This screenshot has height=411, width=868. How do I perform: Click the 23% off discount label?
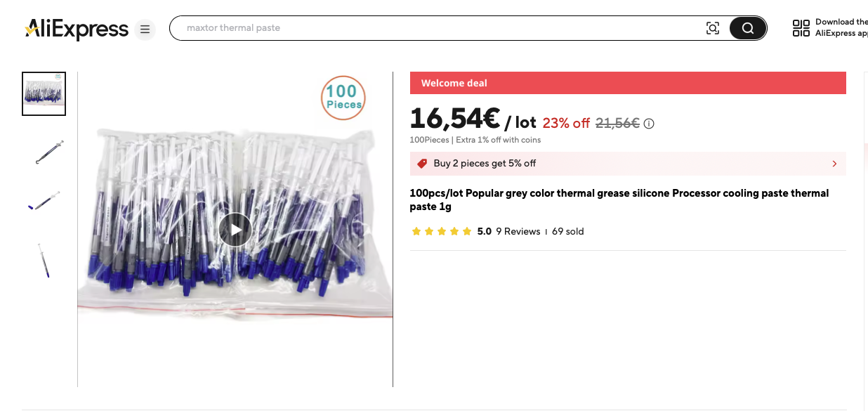(565, 122)
